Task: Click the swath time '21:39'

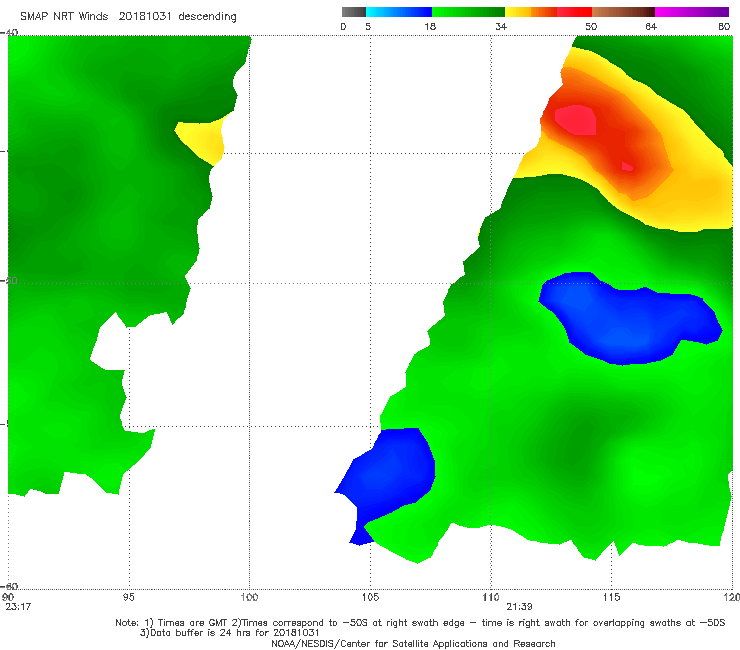Action: point(520,607)
